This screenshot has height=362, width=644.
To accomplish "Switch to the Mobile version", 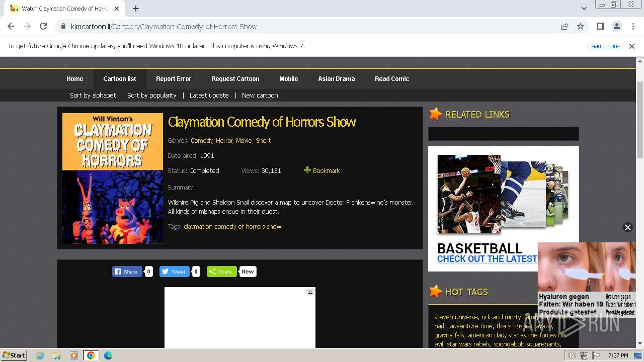I will click(289, 79).
